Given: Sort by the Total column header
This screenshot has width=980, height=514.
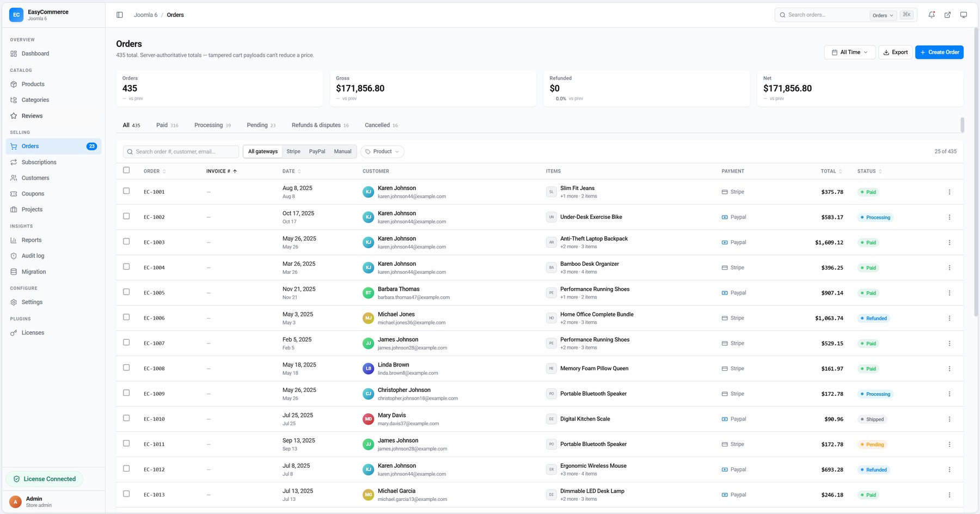Looking at the screenshot, I should click(x=831, y=172).
